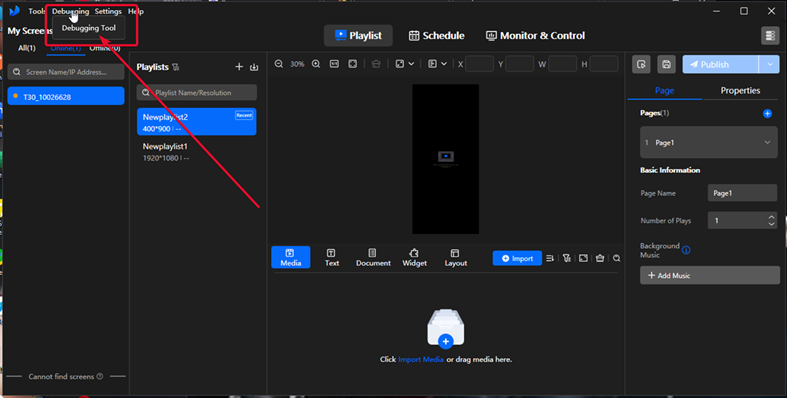
Task: Click the fill/stretch mode icon in canvas toolbar
Action: click(x=400, y=64)
